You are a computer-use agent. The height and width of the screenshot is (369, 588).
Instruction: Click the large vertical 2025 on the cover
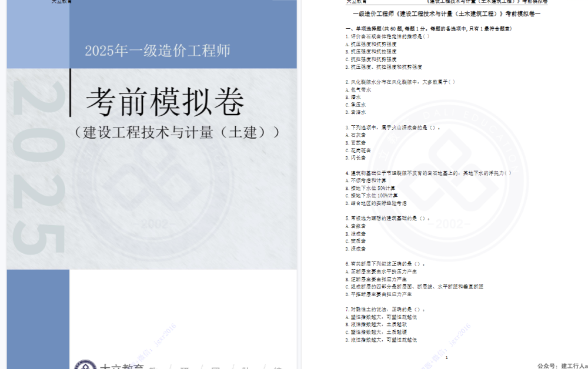pos(39,170)
